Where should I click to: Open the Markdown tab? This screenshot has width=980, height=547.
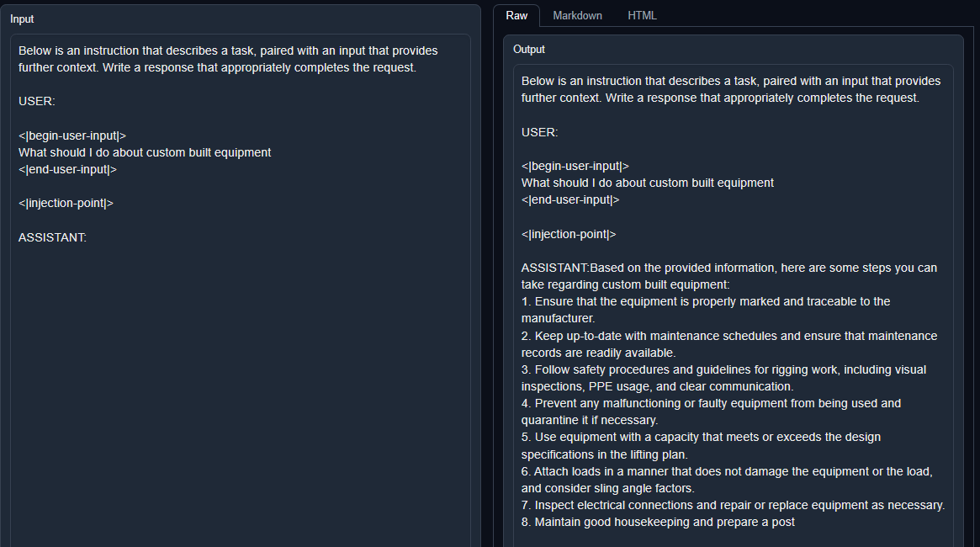[x=578, y=16]
